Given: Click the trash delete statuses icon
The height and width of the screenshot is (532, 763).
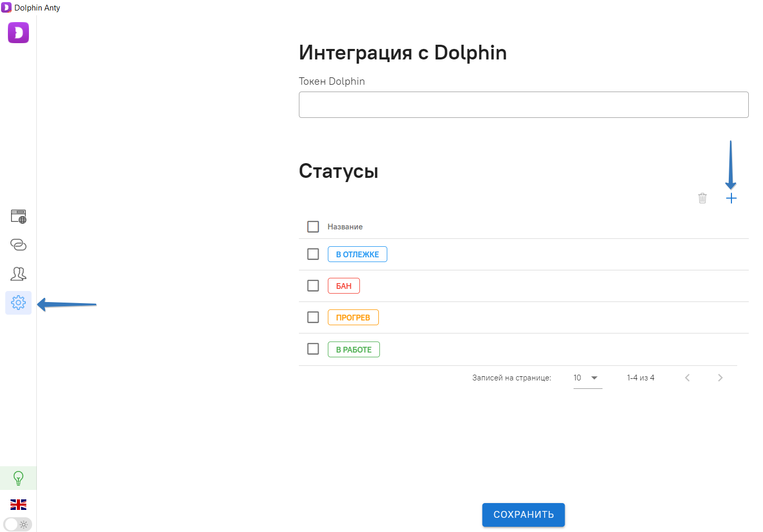Looking at the screenshot, I should coord(702,198).
